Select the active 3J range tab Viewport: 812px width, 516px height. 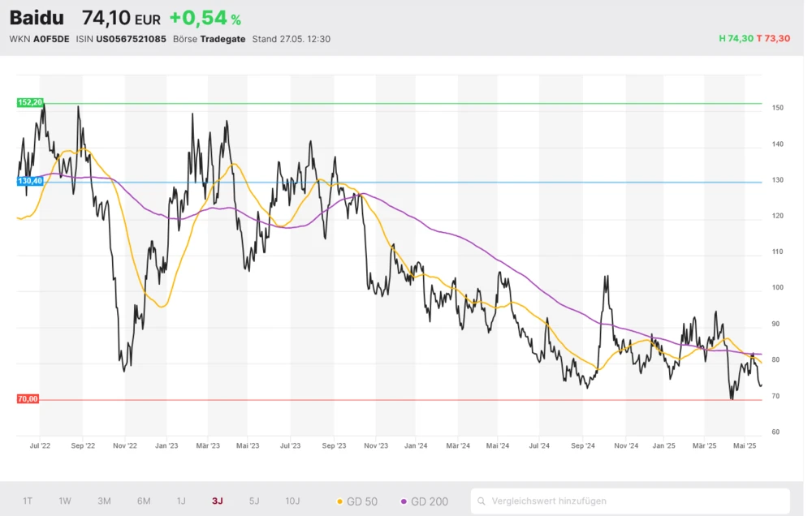217,501
